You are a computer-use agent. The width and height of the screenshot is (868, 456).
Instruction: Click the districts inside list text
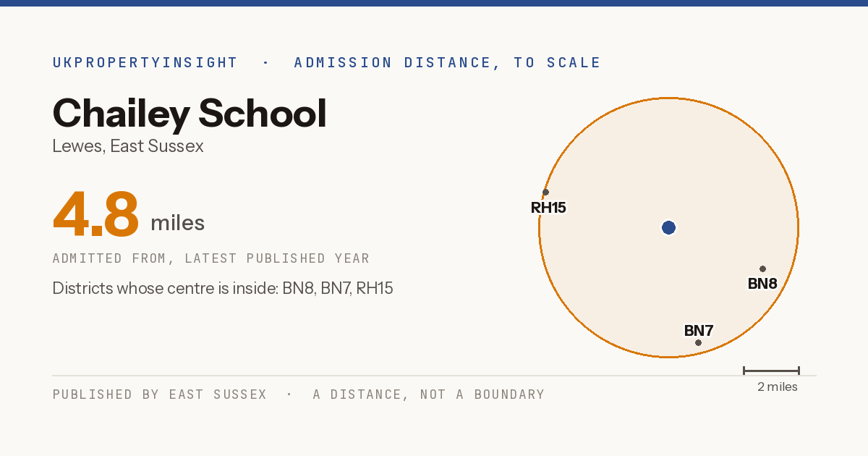click(223, 289)
